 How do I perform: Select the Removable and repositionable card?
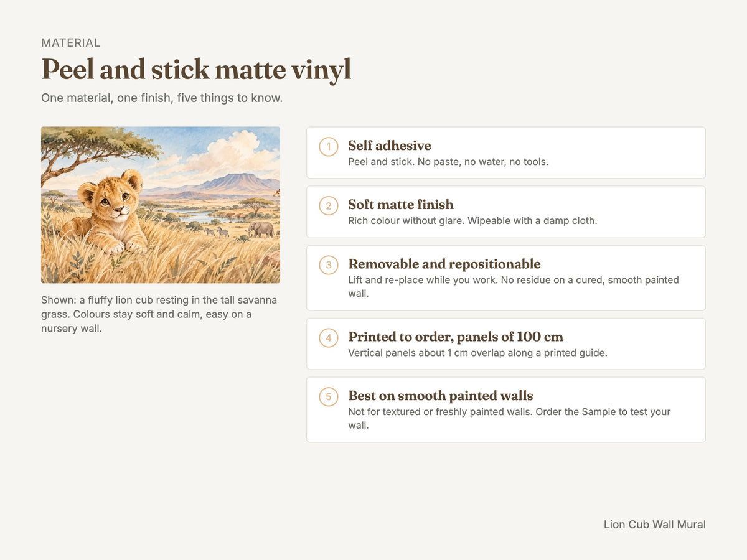[506, 278]
